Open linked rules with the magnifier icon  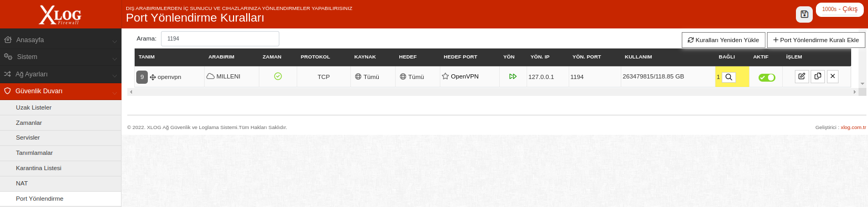(729, 77)
